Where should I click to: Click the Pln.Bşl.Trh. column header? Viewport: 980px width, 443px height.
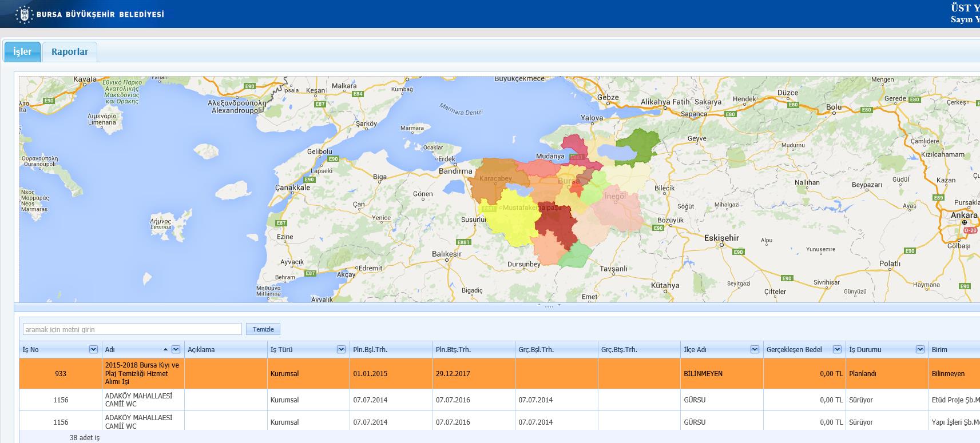(x=391, y=349)
